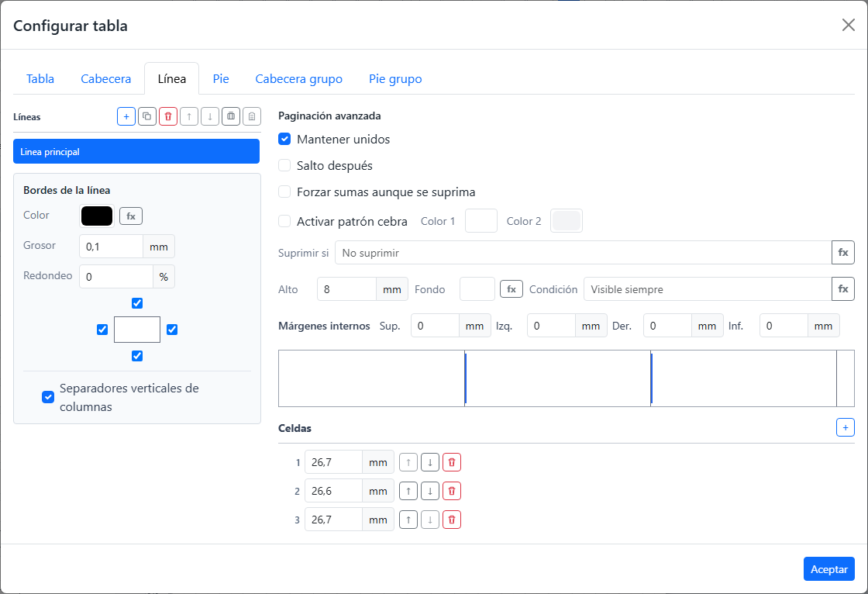Enable Salto después

[x=284, y=166]
